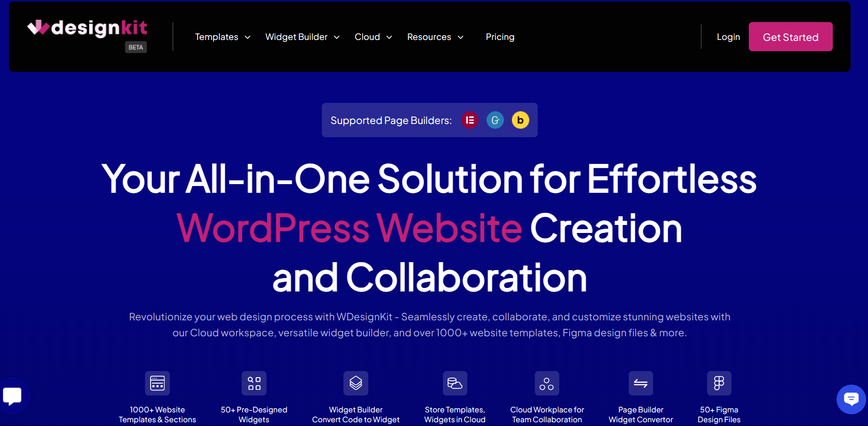Go to the Pricing page

(x=500, y=37)
